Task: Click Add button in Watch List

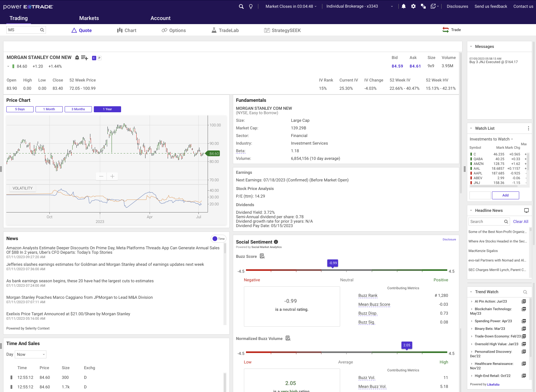Action: (x=506, y=195)
